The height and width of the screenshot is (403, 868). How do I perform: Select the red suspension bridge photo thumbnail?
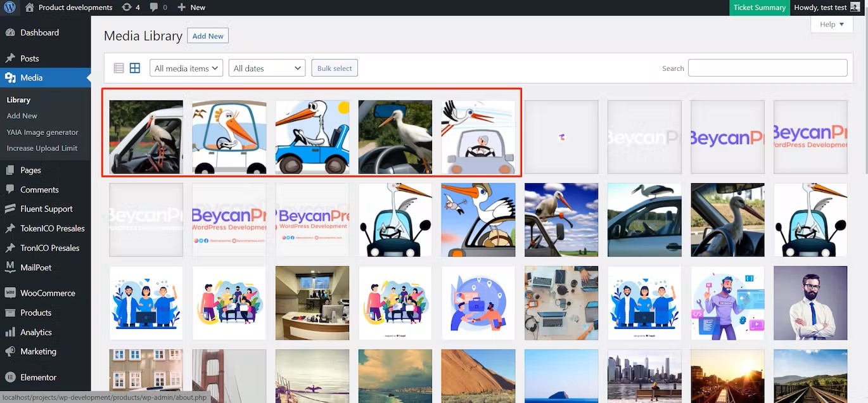click(229, 376)
